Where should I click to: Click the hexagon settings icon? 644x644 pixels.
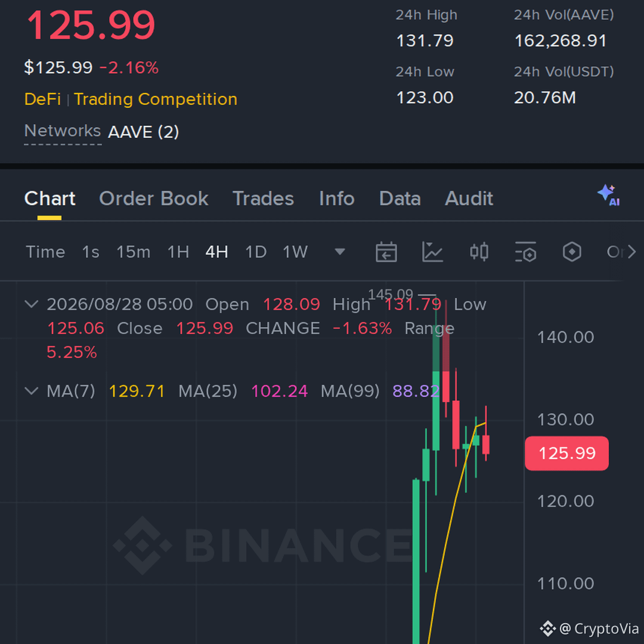tap(572, 252)
